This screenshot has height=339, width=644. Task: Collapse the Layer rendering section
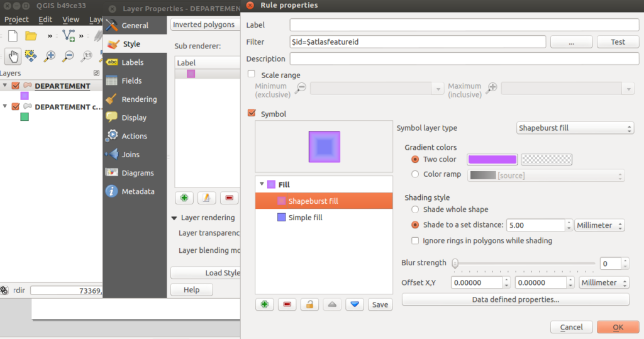pos(174,218)
